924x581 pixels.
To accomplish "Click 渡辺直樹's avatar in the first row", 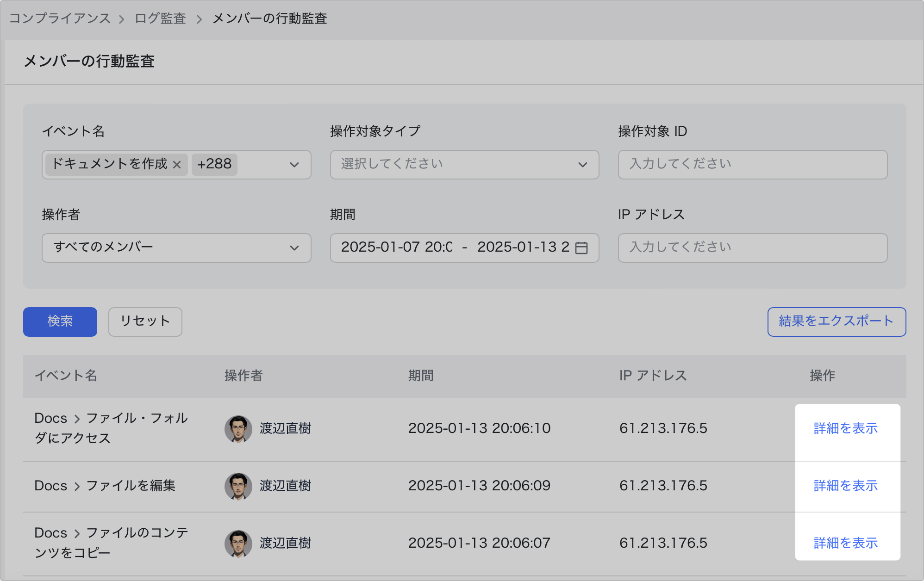I will point(238,429).
